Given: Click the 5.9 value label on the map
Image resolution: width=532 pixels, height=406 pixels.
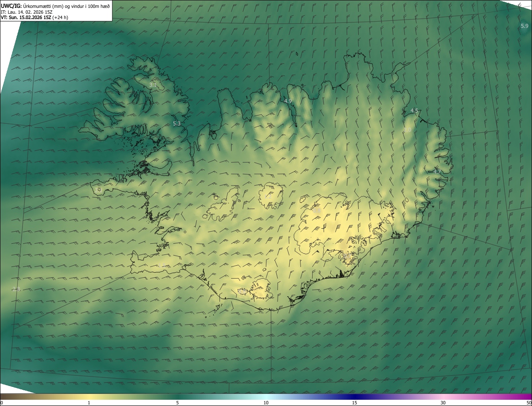Looking at the screenshot, I should tap(525, 26).
